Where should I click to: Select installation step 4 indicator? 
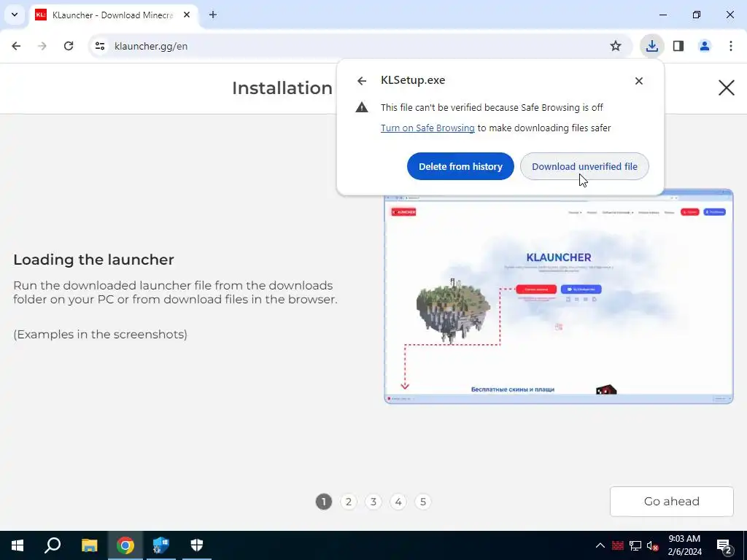coord(398,502)
